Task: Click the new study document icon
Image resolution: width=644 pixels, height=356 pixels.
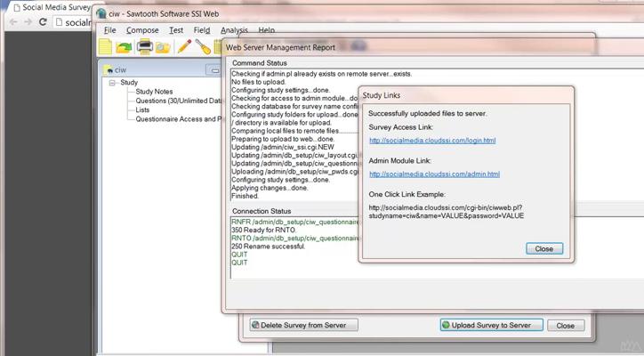Action: [x=106, y=46]
